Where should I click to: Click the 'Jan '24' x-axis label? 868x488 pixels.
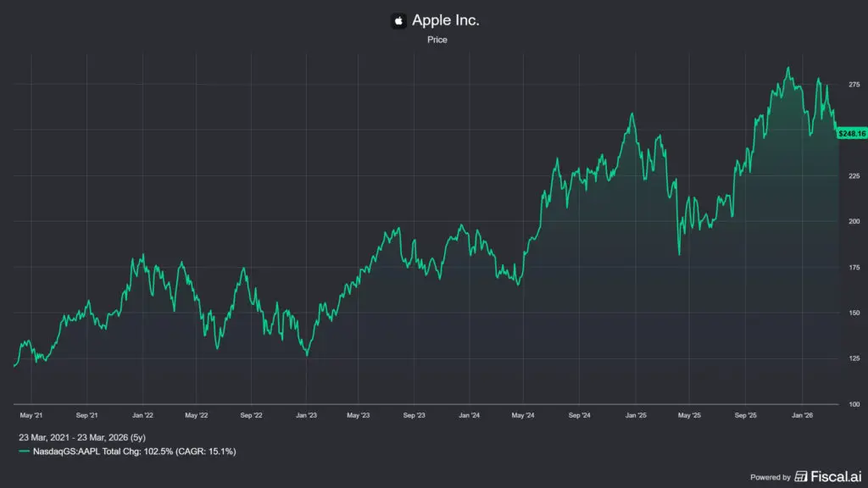470,415
